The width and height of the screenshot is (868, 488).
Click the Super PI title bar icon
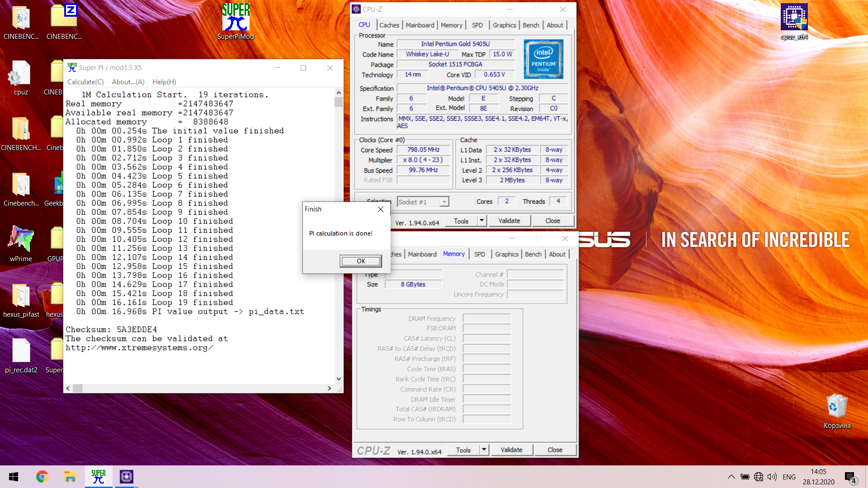[72, 67]
